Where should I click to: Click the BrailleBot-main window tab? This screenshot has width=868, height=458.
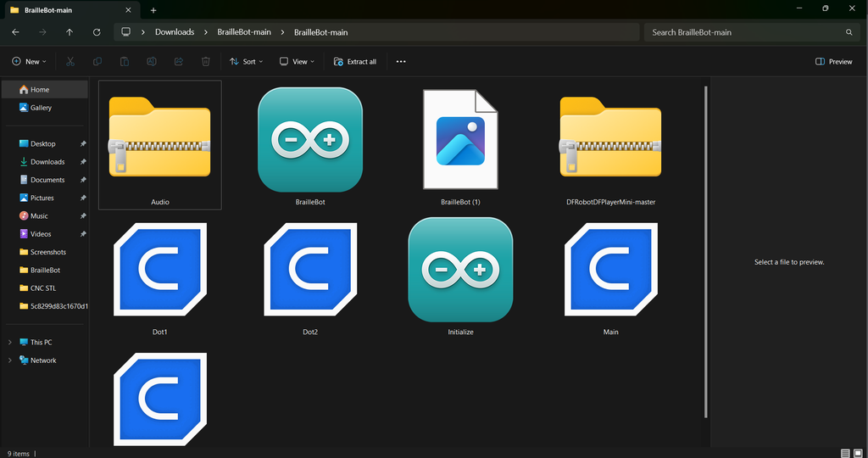tap(70, 10)
